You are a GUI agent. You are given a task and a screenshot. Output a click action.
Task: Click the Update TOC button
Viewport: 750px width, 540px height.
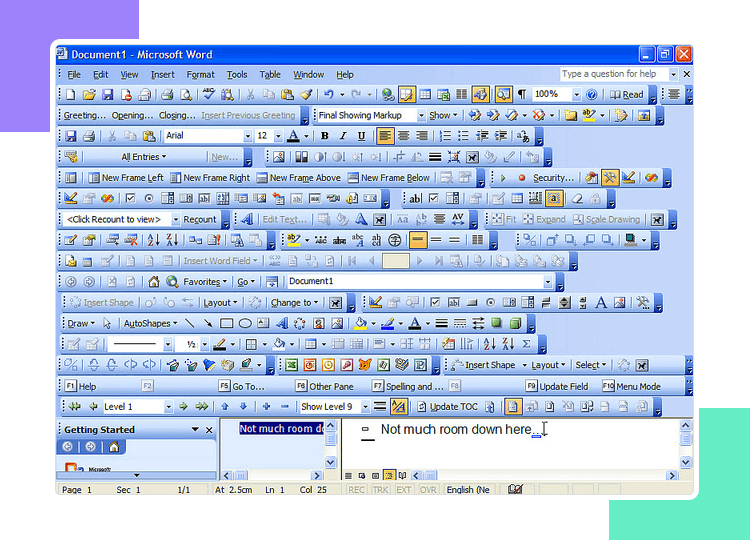(447, 407)
